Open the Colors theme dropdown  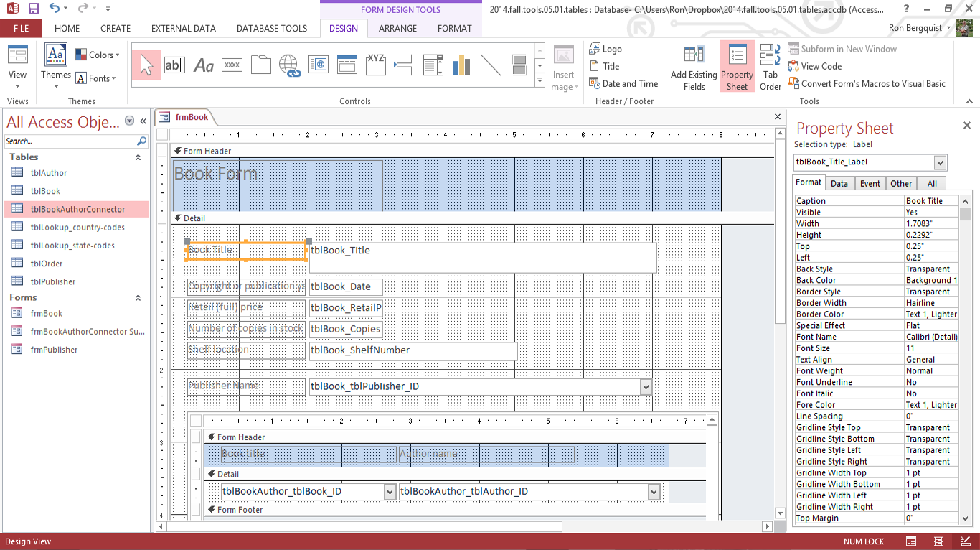[98, 55]
